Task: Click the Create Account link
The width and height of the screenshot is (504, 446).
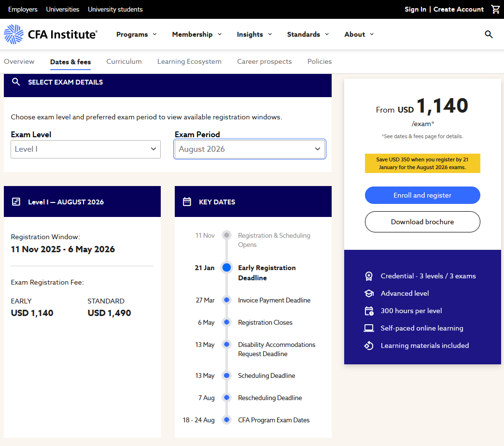Action: click(458, 9)
